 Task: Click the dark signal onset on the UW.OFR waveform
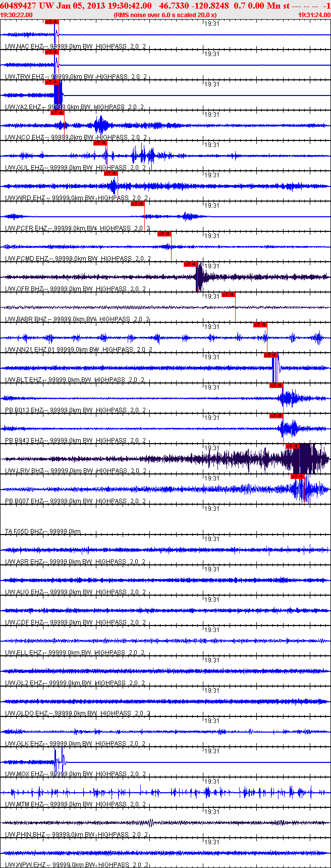(200, 277)
